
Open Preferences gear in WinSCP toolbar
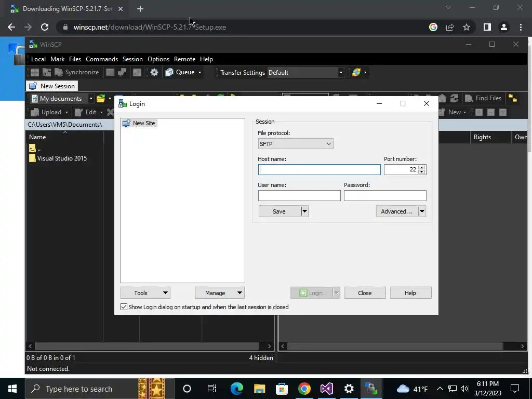[x=154, y=72]
